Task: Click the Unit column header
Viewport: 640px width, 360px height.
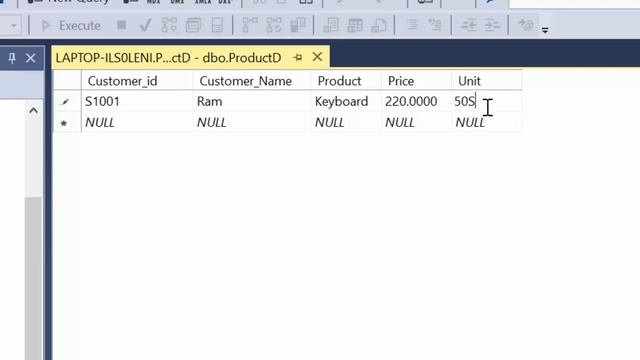Action: click(487, 81)
